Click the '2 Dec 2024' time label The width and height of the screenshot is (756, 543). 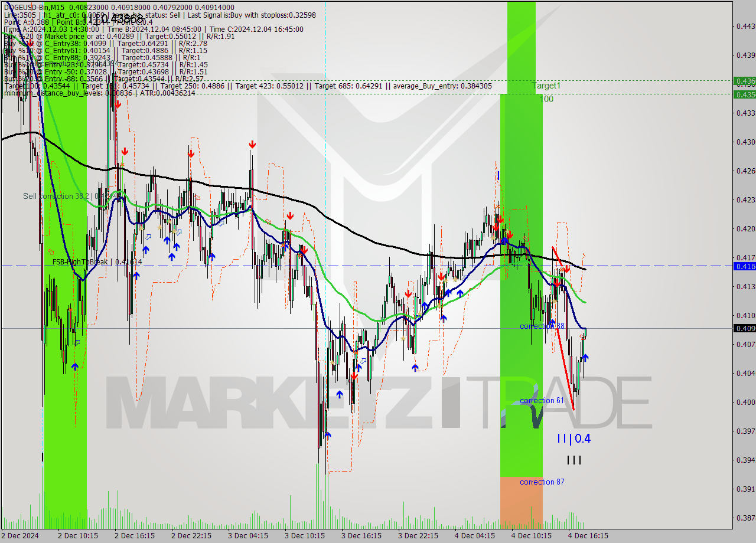21,535
